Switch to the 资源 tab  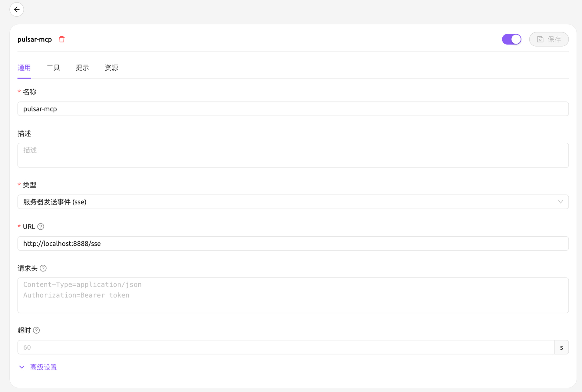pyautogui.click(x=111, y=68)
